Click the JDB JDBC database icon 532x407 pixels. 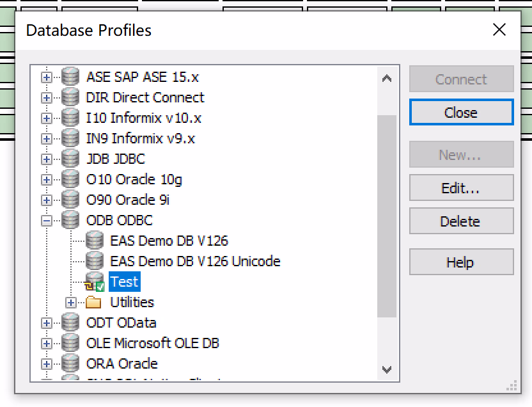[70, 159]
